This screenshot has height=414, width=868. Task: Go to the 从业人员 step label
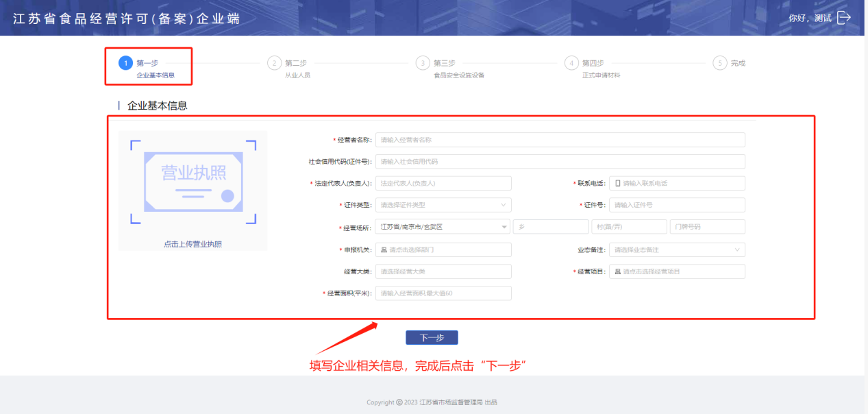coord(297,75)
